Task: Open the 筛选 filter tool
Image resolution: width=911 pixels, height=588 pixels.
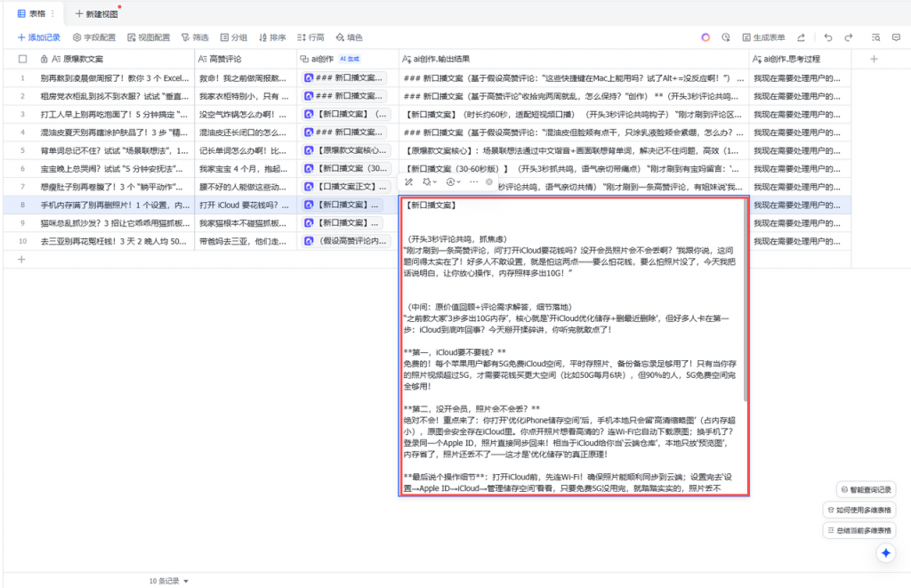Action: click(195, 37)
